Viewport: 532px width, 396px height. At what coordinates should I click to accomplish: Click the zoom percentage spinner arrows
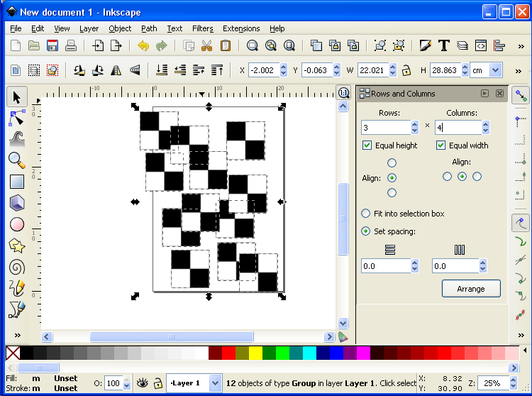pos(514,383)
